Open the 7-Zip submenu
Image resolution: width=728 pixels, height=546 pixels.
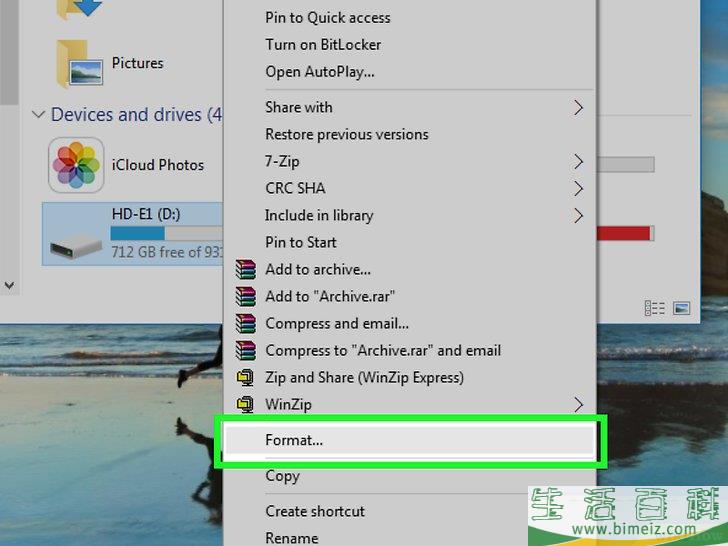click(578, 161)
